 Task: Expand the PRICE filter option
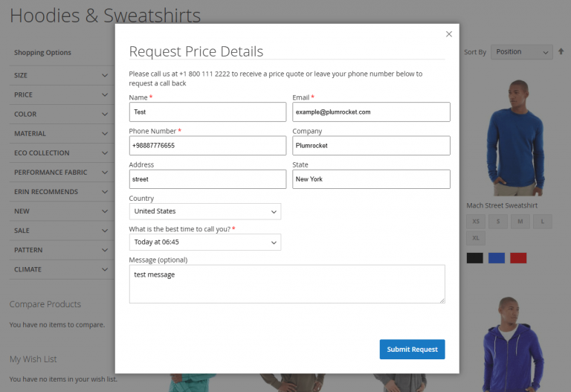pos(60,94)
